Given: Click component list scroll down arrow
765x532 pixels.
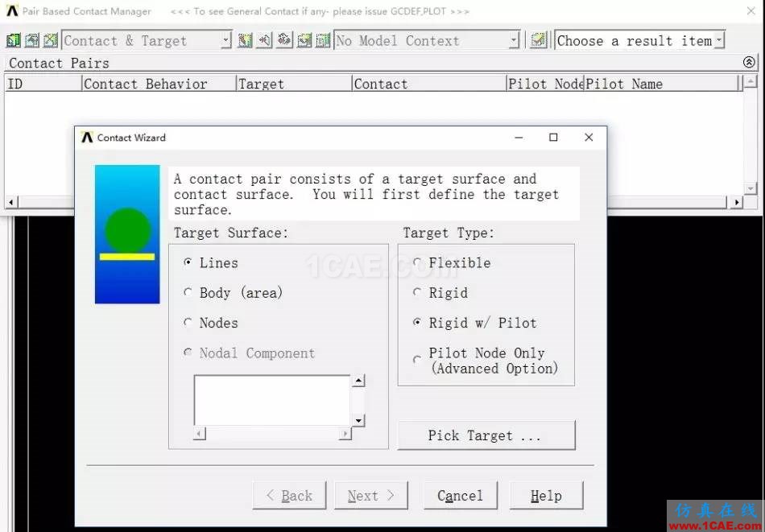Looking at the screenshot, I should pos(358,420).
